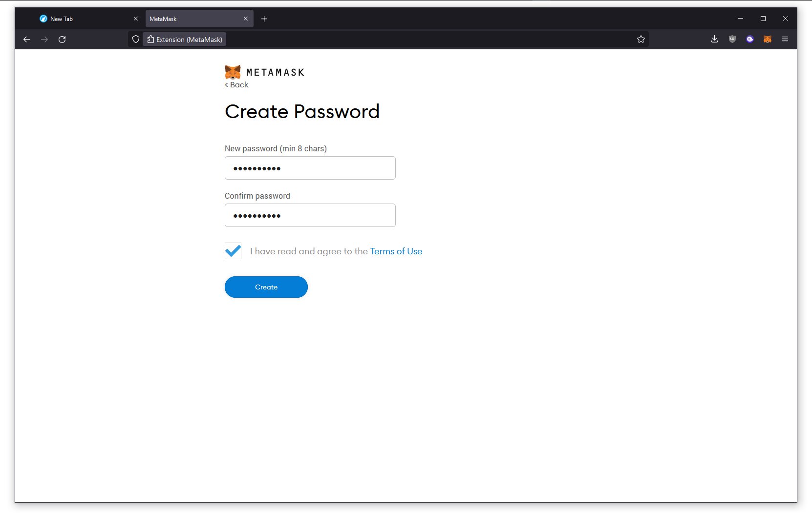Image resolution: width=812 pixels, height=513 pixels.
Task: Reload the page with refresh icon
Action: pyautogui.click(x=62, y=39)
